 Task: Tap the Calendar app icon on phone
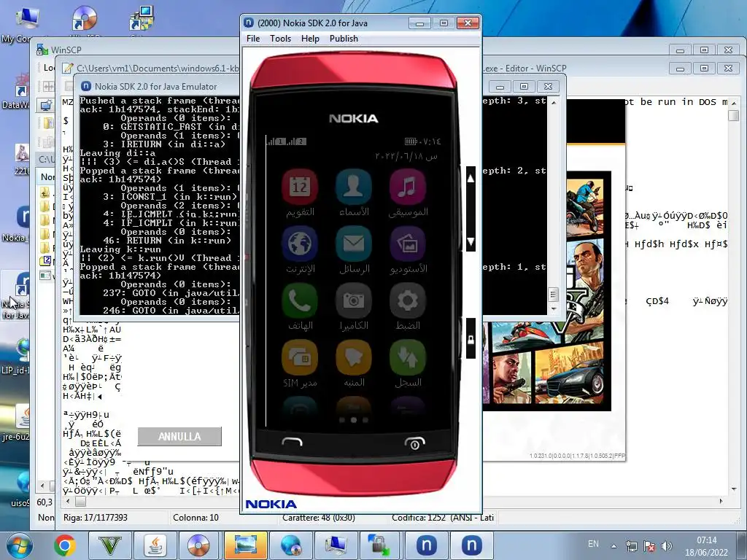point(300,186)
